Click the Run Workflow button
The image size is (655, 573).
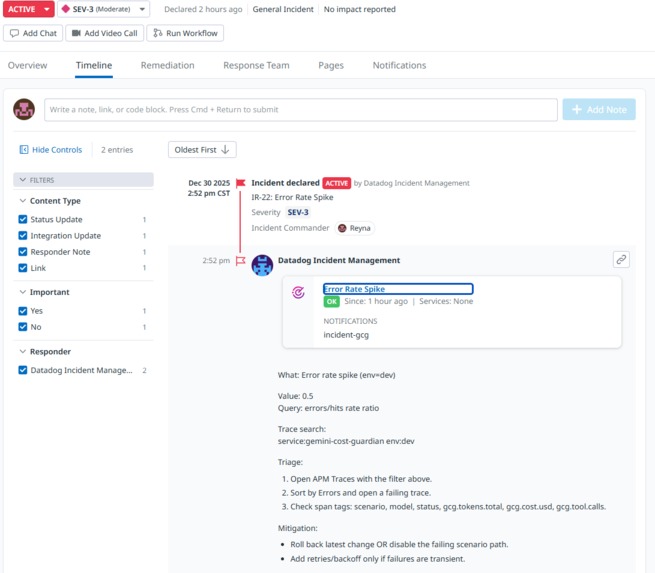tap(185, 33)
